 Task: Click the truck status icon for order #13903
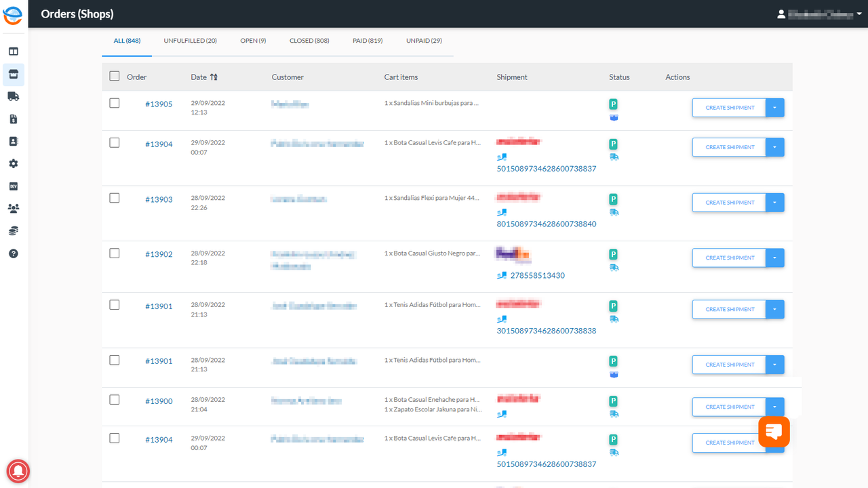click(614, 212)
